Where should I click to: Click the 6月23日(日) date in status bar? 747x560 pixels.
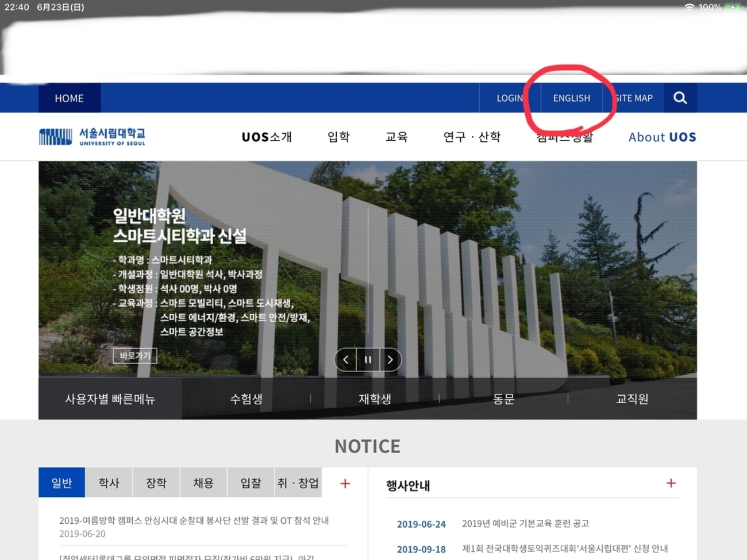pos(60,7)
